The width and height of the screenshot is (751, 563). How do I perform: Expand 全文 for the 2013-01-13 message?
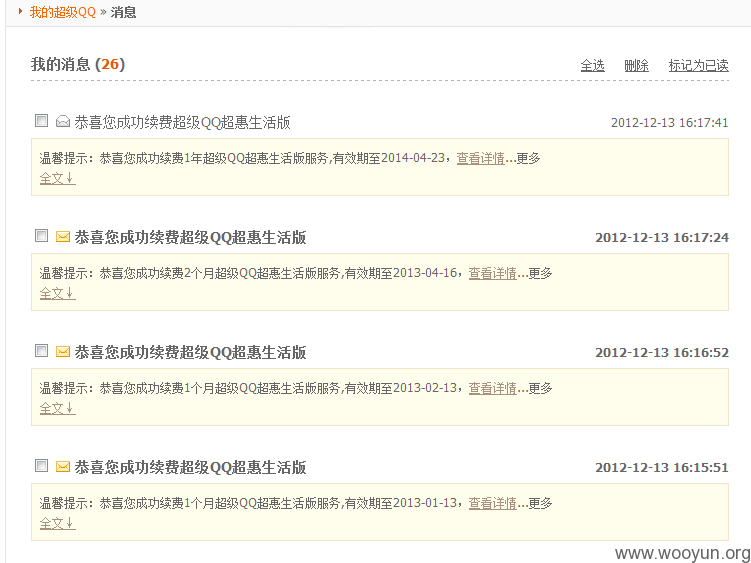tap(57, 523)
